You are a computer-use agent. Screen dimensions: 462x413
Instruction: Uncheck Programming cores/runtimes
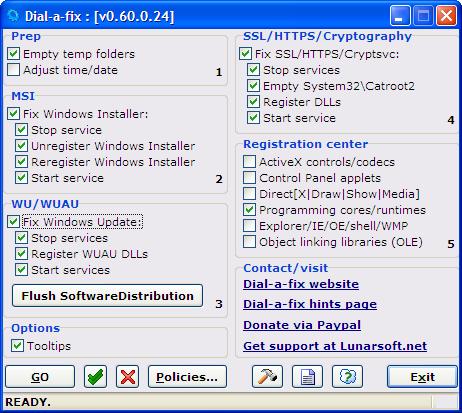[x=249, y=210]
